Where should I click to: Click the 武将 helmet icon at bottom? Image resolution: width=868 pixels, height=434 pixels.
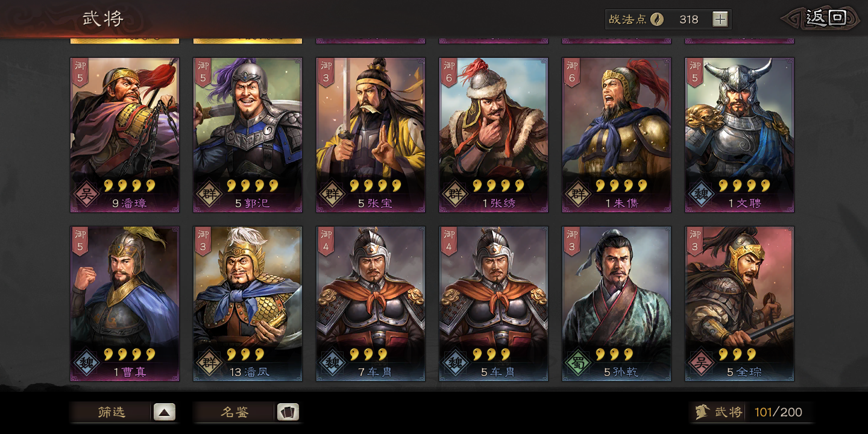click(x=702, y=412)
